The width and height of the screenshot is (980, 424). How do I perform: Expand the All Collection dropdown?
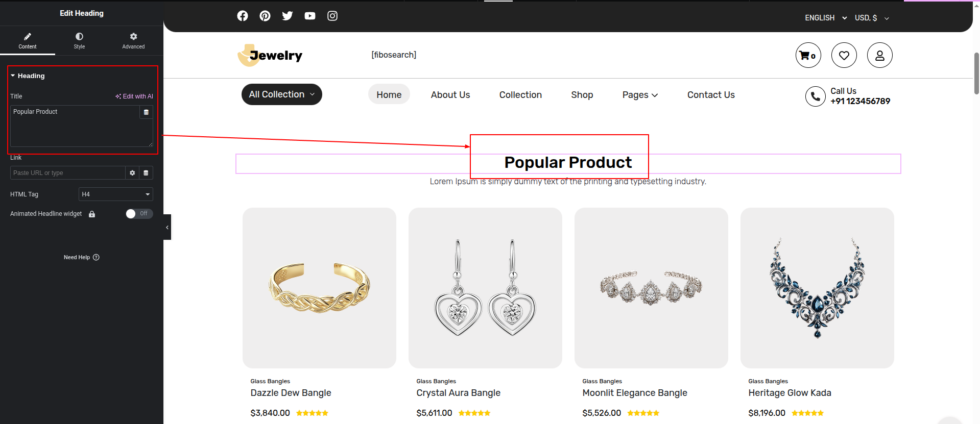[x=281, y=94]
